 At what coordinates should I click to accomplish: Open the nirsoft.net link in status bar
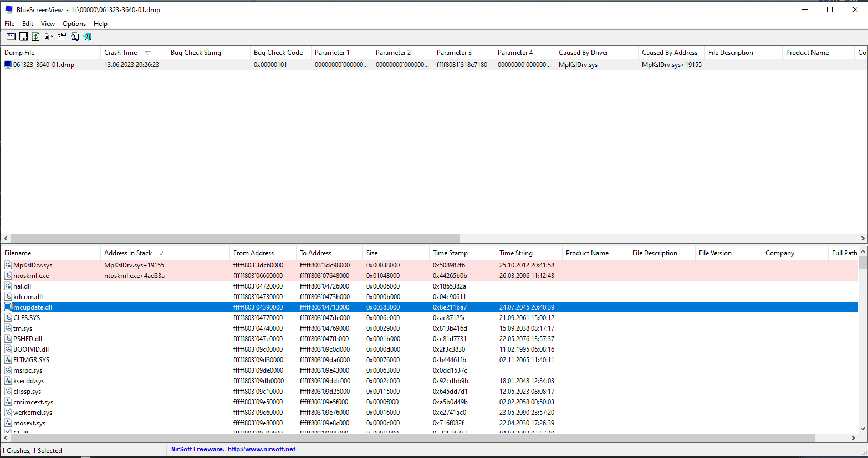(262, 449)
